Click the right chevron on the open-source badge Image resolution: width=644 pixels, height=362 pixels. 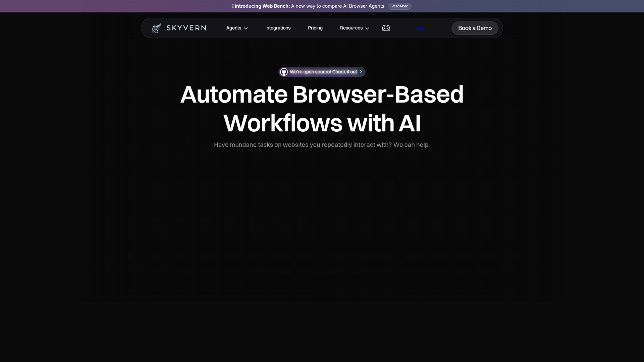[x=361, y=72]
